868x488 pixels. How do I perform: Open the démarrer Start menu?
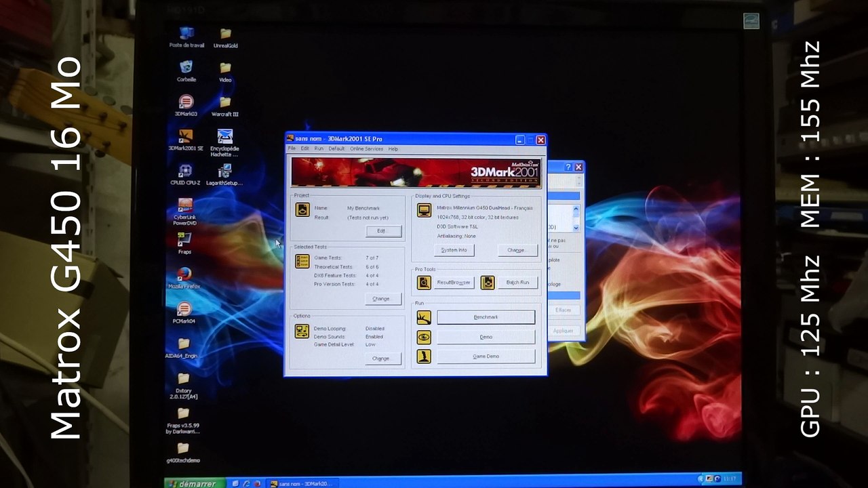(194, 483)
